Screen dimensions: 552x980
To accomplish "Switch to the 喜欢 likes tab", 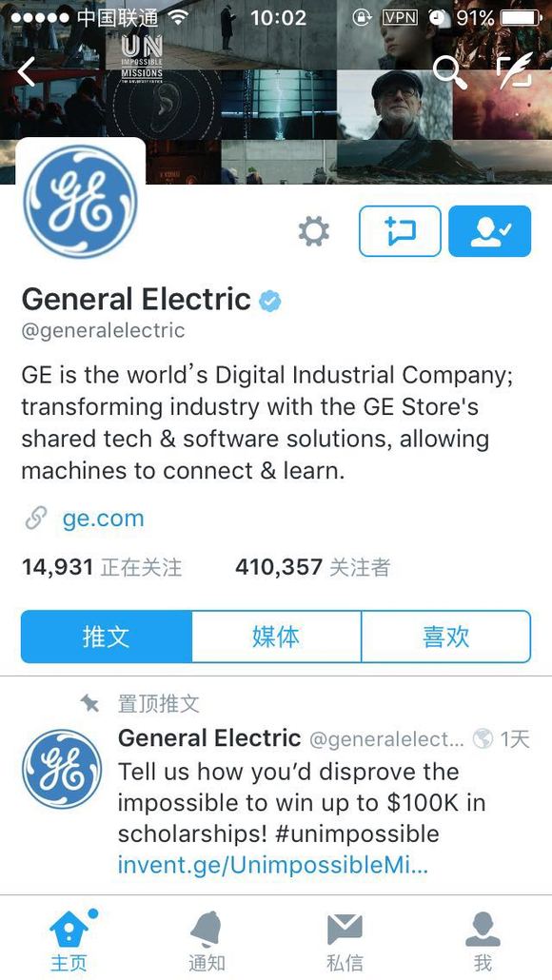I will pos(446,637).
